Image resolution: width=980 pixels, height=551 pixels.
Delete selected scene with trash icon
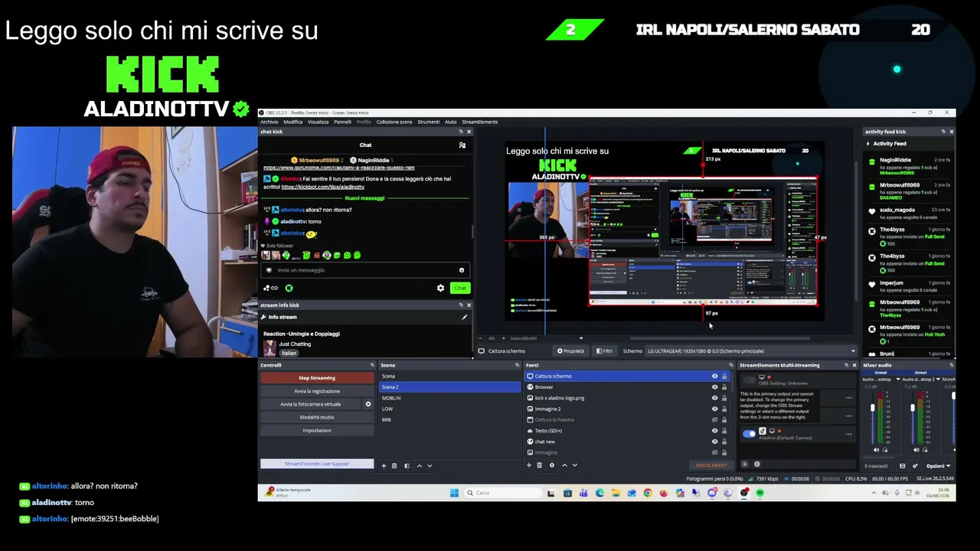click(394, 465)
